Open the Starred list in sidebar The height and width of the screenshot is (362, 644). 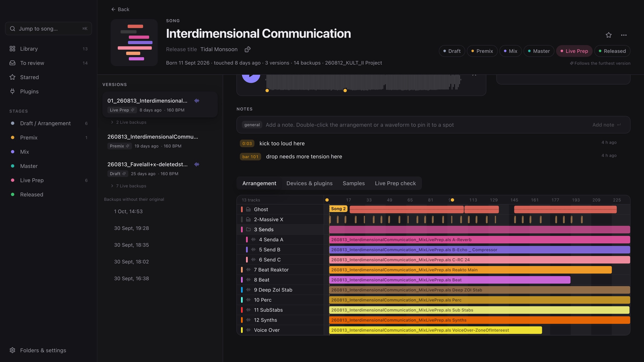49,77
